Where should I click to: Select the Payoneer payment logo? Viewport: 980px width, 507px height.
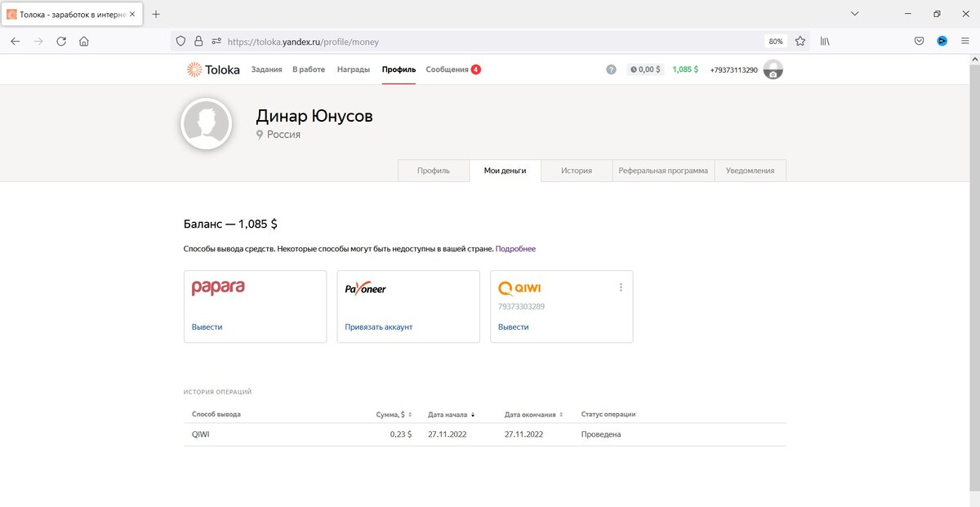click(364, 287)
